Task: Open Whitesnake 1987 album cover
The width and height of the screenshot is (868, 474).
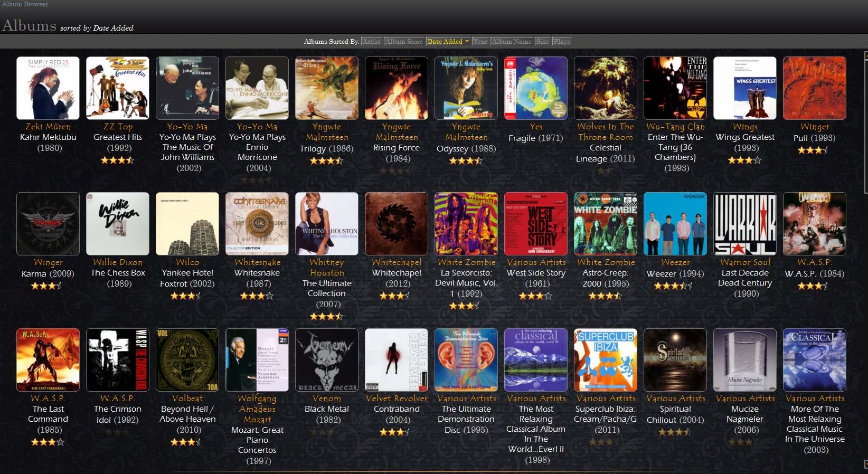Action: pyautogui.click(x=257, y=224)
